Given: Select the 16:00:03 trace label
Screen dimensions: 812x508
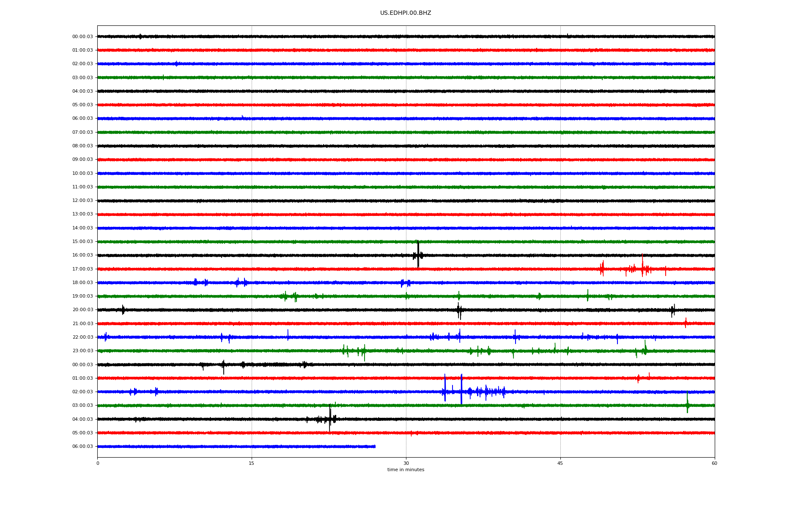Looking at the screenshot, I should [x=82, y=255].
